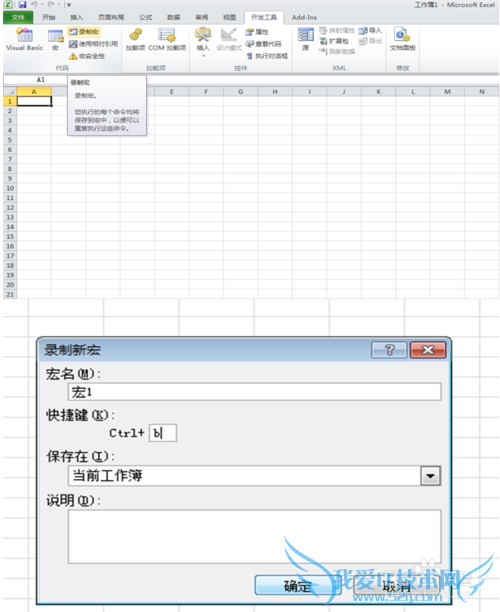The image size is (500, 612).
Task: Click the Undo icon in quick access toolbar
Action: tap(34, 5)
